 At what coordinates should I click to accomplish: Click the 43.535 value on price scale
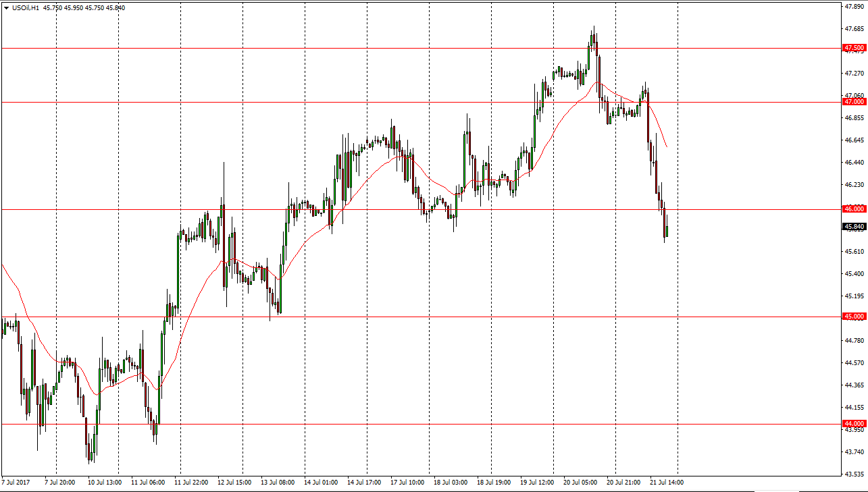pos(854,474)
